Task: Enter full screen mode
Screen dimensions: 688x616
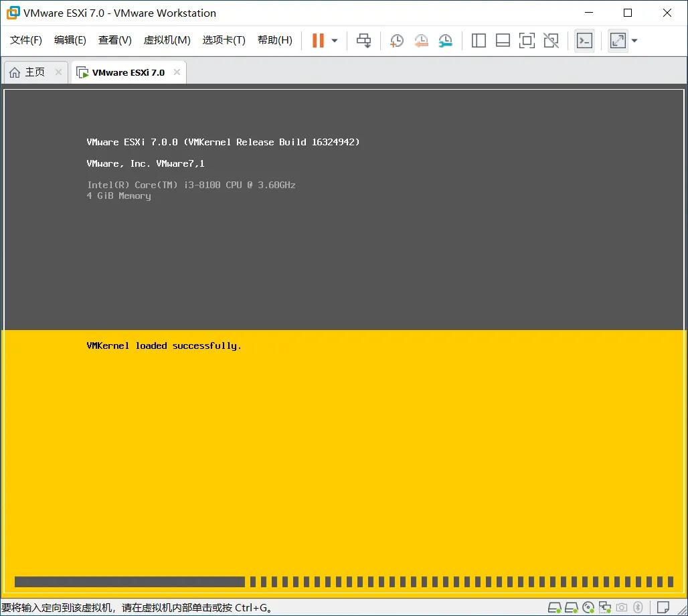Action: point(527,40)
